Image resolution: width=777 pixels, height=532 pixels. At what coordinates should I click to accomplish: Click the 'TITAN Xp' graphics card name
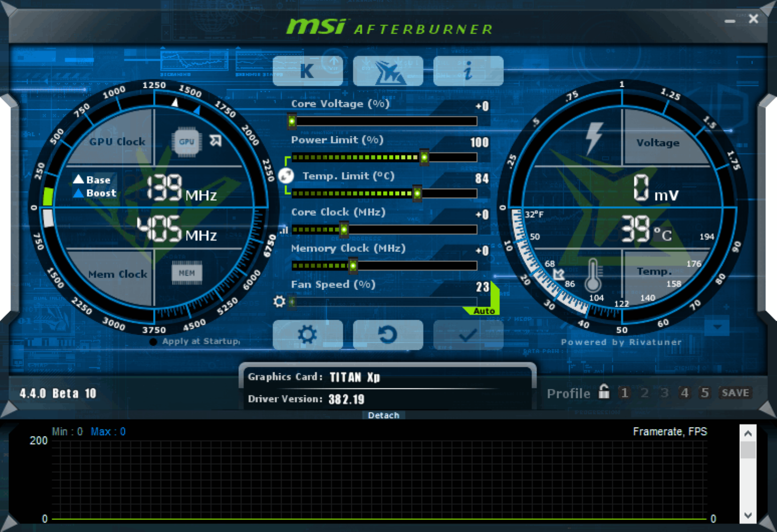click(x=355, y=377)
